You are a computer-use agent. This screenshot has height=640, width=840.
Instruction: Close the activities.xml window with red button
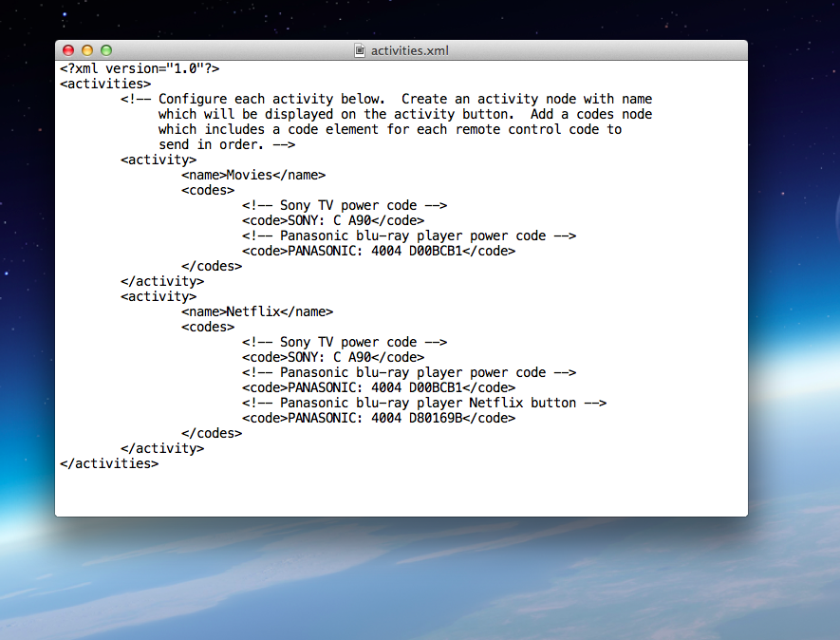(x=68, y=50)
